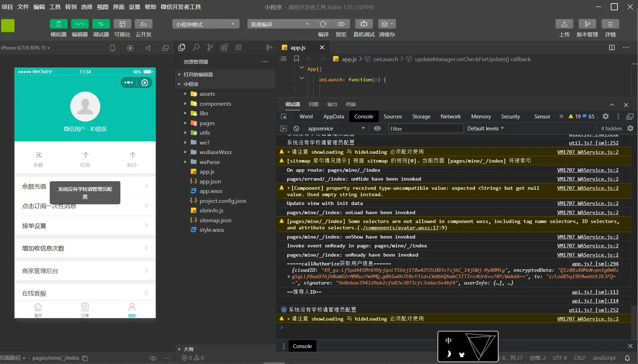Click the notification bell in status bar
The width and height of the screenshot is (638, 364).
click(627, 358)
